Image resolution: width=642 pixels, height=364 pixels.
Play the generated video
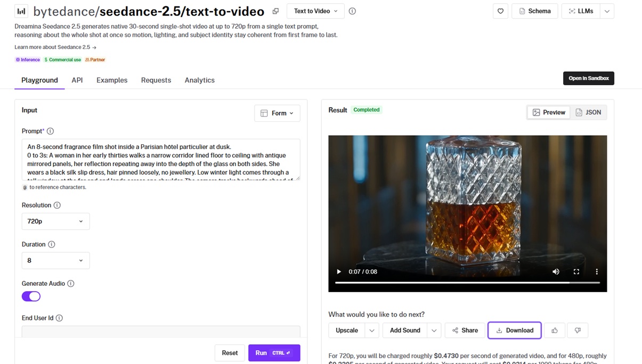(x=339, y=271)
